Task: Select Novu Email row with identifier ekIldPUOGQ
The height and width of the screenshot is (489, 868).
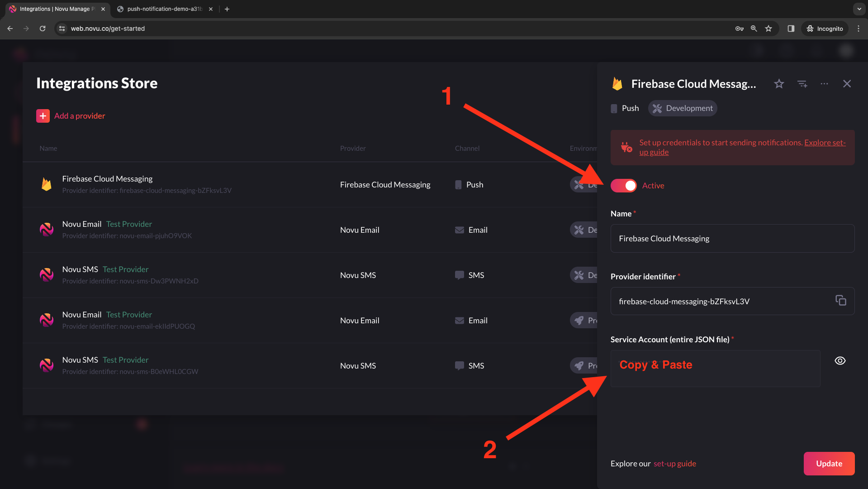Action: tap(310, 320)
